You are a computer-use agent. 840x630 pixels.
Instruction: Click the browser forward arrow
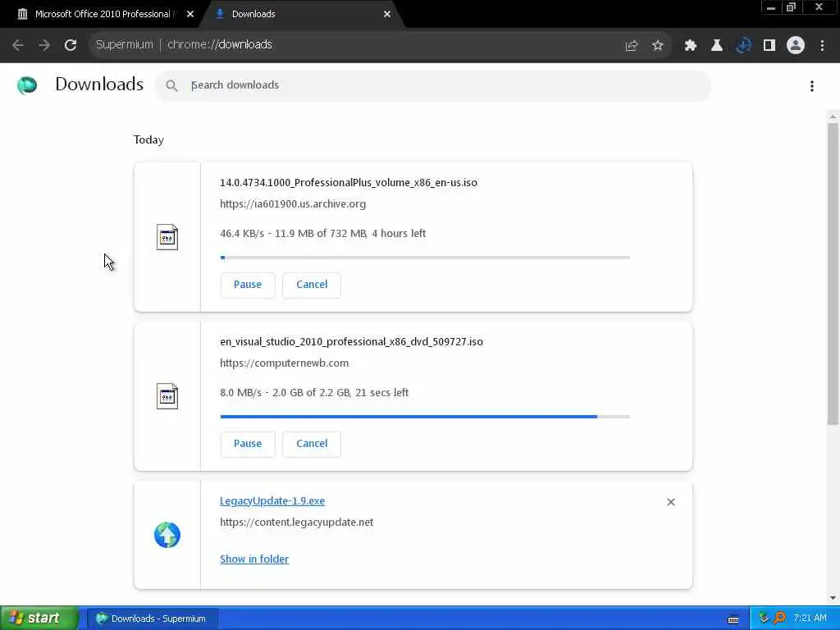point(44,45)
